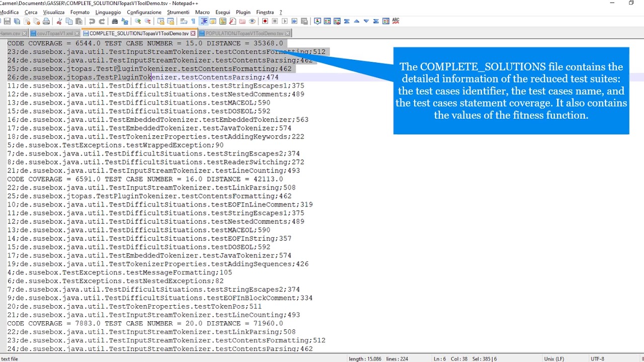Toggle synchronized vertical scrolling
Viewport: 644px width, 362px height.
pyautogui.click(x=161, y=21)
